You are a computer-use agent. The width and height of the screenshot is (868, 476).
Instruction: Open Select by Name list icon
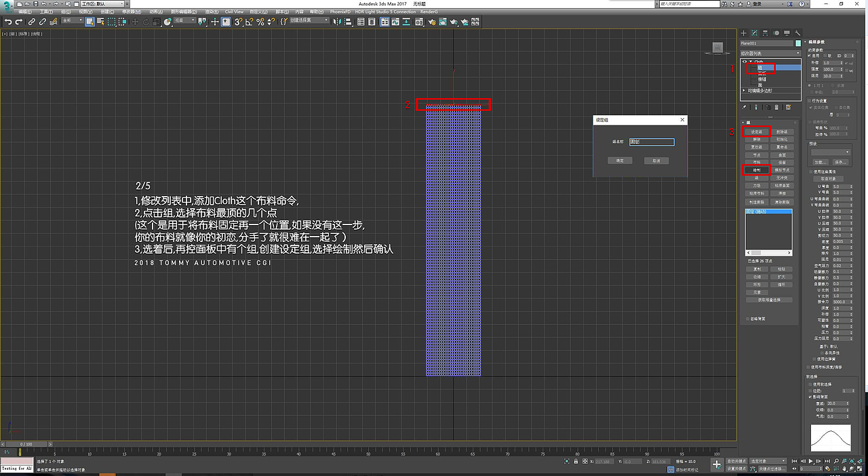(x=100, y=22)
